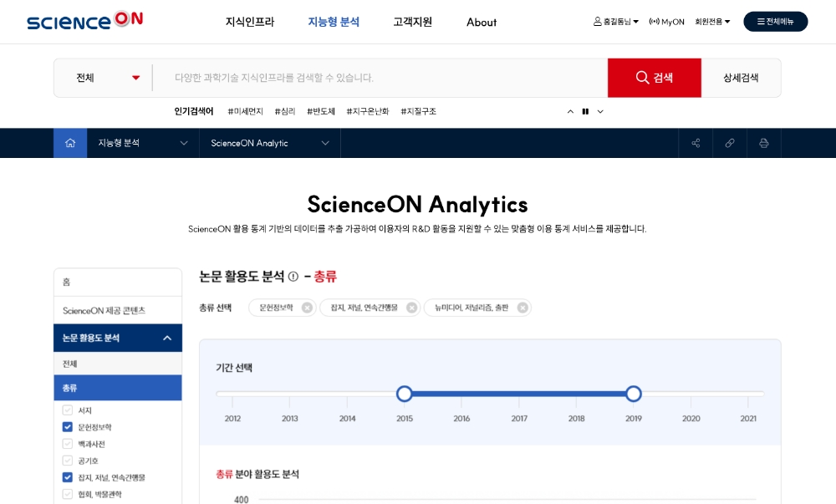Image resolution: width=836 pixels, height=504 pixels.
Task: Open the 지능형 분석 menu
Action: tap(334, 22)
